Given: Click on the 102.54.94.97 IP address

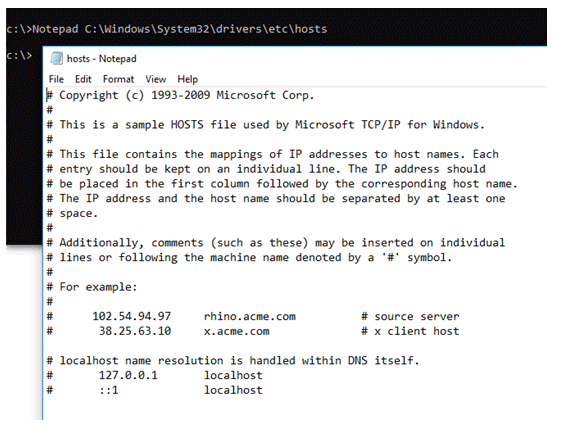Looking at the screenshot, I should [x=131, y=316].
